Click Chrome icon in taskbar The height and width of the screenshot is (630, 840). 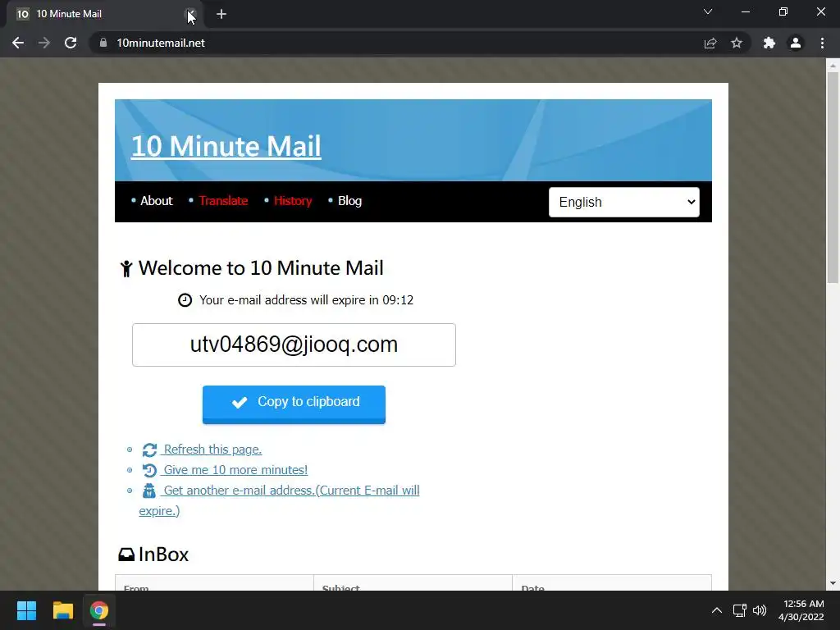99,610
